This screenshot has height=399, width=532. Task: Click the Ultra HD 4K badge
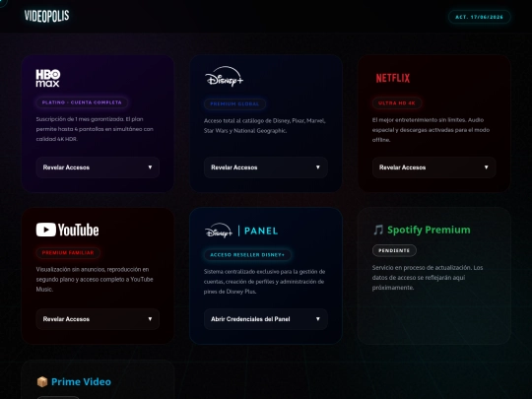point(397,102)
